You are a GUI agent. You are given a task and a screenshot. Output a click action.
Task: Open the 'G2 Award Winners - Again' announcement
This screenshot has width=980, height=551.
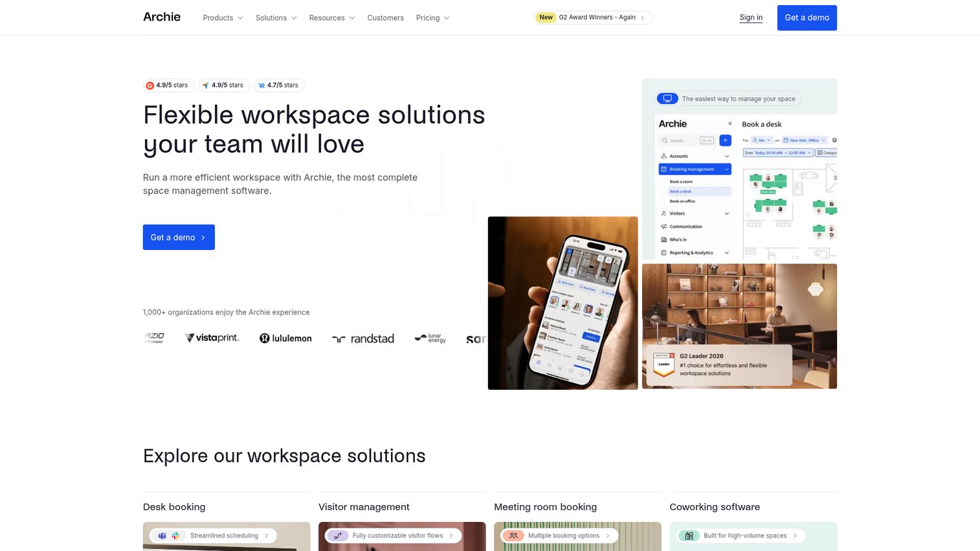[593, 17]
